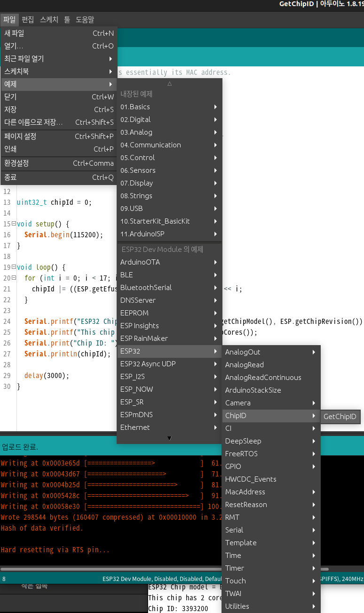Expand 최근 파일 열기 submenu

[59, 59]
